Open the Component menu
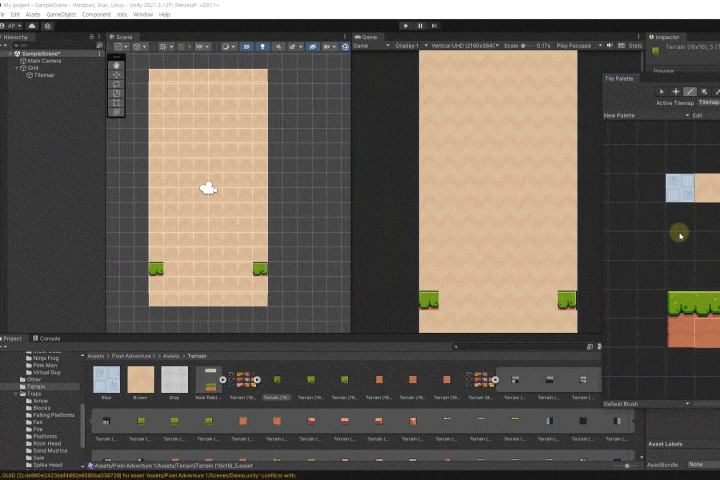 (96, 15)
